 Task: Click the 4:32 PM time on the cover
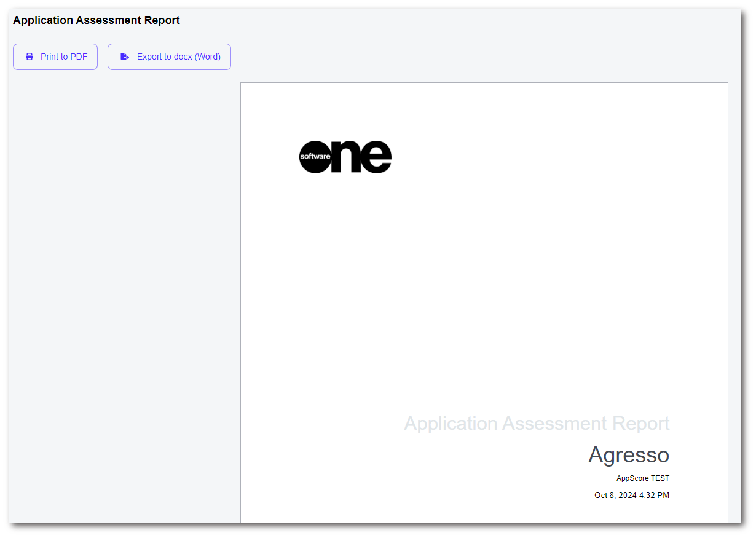pos(655,495)
